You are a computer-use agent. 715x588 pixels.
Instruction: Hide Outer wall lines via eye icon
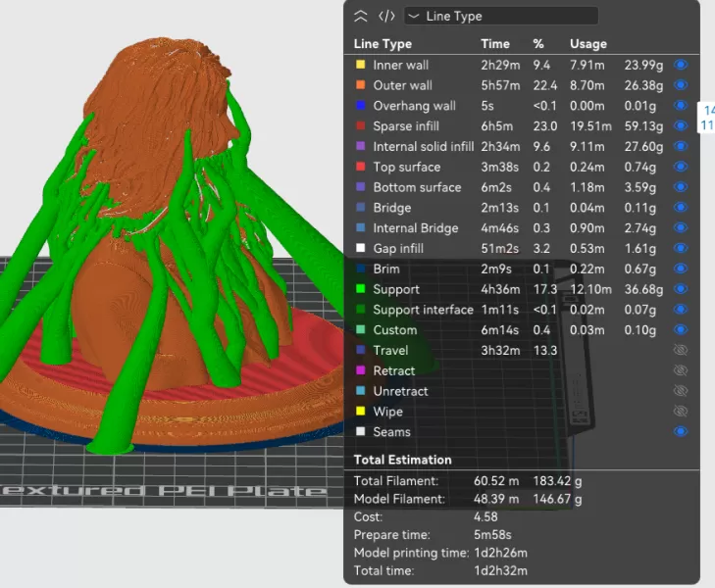(681, 85)
